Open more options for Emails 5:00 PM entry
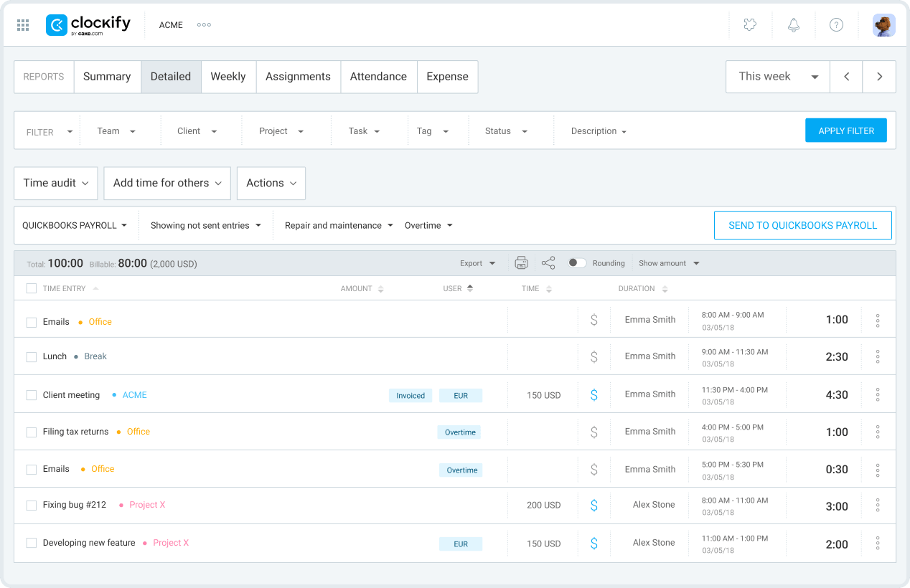This screenshot has width=910, height=588. [x=878, y=470]
